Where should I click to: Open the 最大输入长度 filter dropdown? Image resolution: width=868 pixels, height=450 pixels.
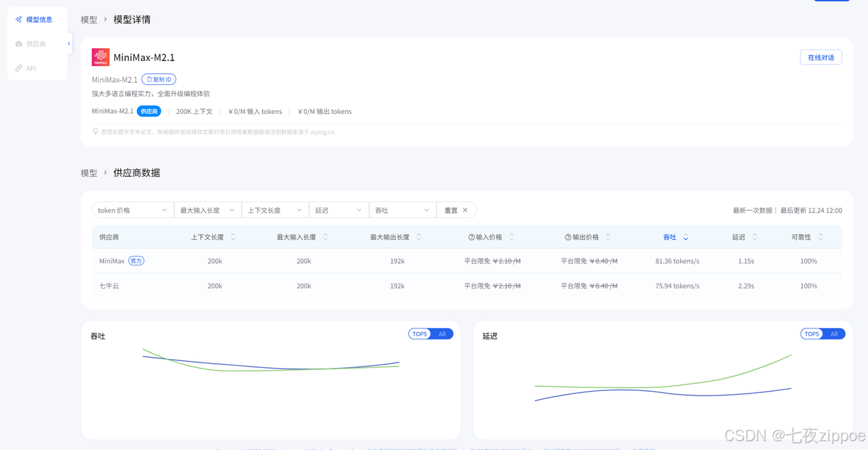pos(208,210)
